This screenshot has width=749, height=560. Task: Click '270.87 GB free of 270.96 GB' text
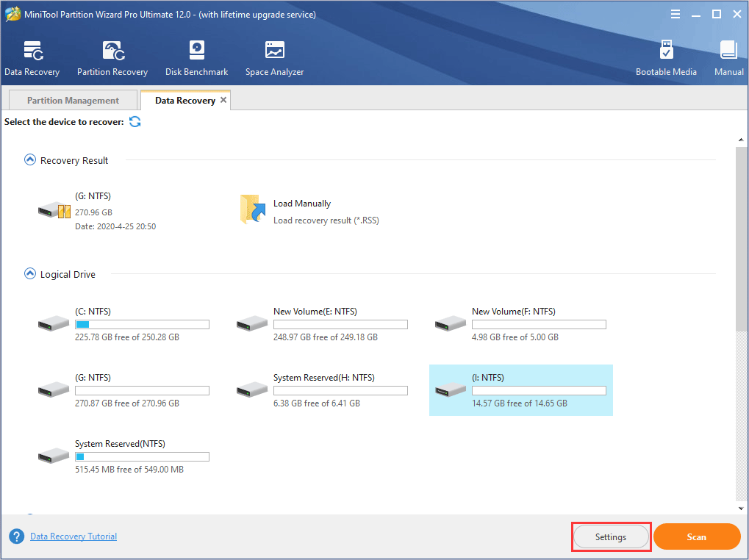pos(127,403)
